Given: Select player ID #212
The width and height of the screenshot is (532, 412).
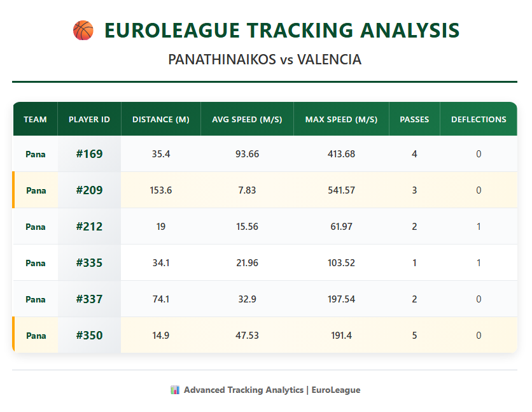Looking at the screenshot, I should pos(89,227).
